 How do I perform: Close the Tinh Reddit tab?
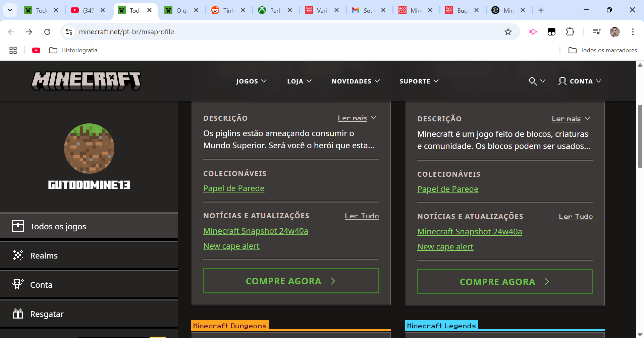click(x=243, y=10)
